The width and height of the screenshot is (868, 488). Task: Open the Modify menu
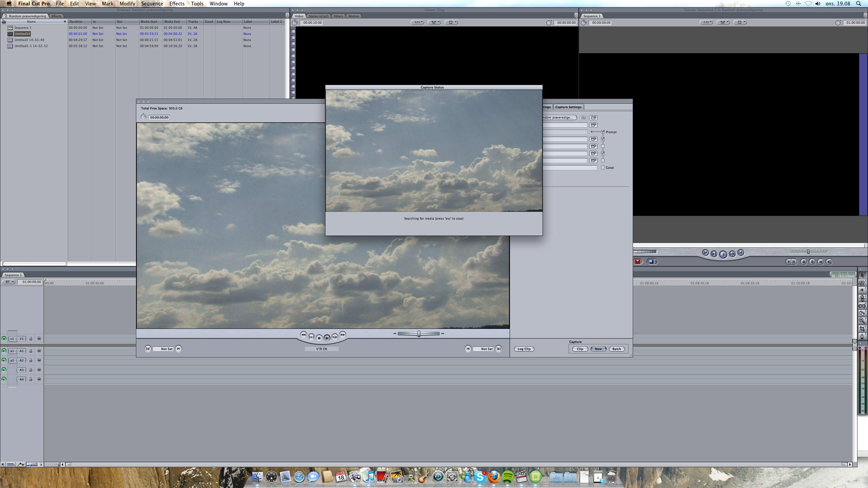coord(127,3)
